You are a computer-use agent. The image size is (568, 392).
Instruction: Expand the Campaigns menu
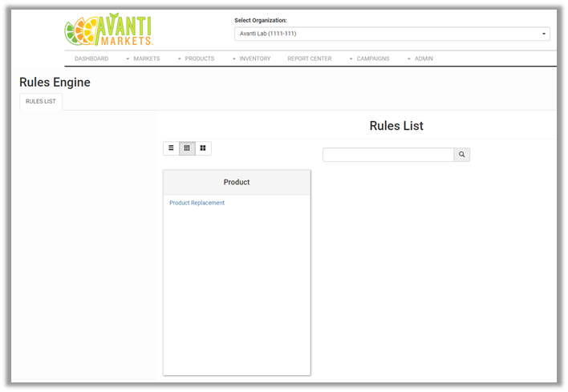point(369,59)
